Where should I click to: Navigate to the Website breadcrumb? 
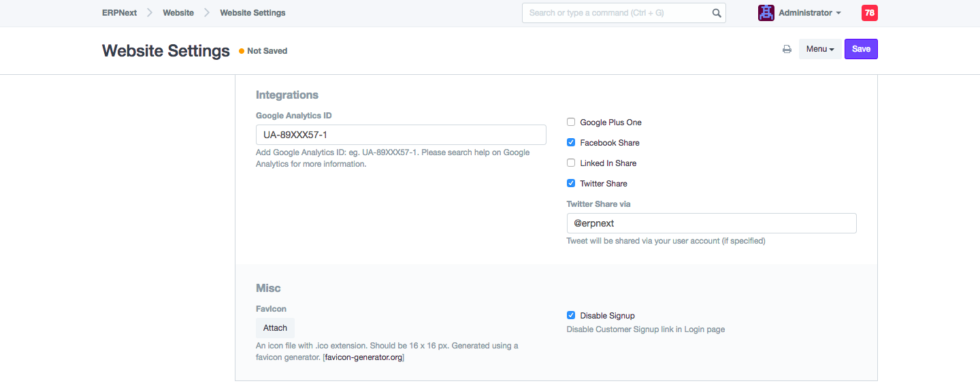(x=178, y=13)
